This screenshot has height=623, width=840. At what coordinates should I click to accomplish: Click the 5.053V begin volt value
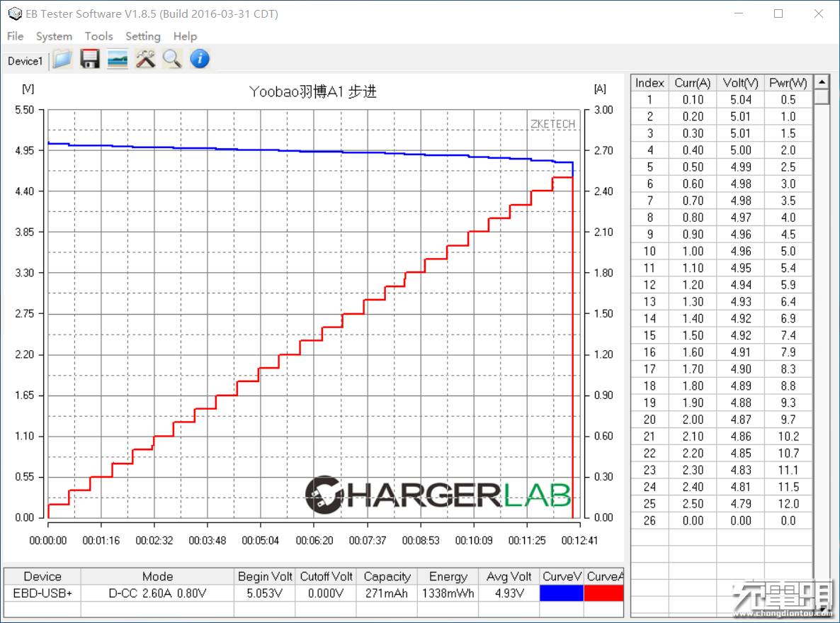click(x=265, y=593)
